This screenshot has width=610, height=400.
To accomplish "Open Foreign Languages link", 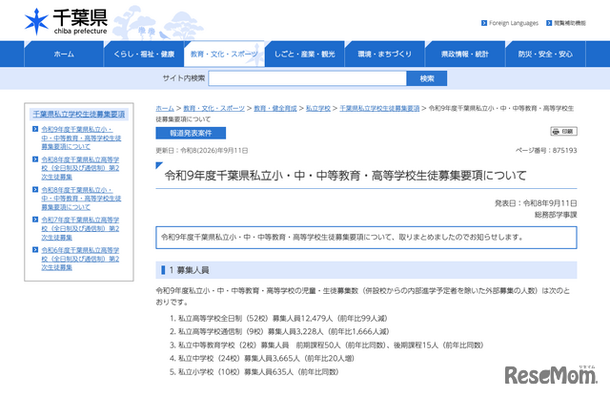I will 514,23.
